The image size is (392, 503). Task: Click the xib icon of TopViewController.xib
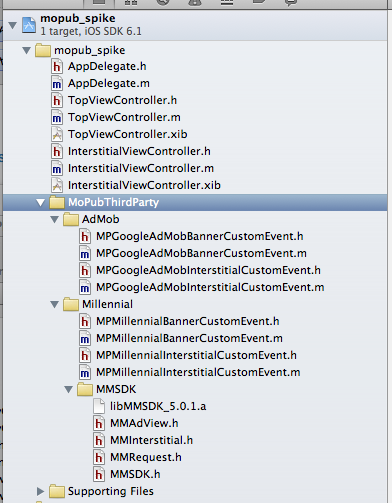coord(57,134)
